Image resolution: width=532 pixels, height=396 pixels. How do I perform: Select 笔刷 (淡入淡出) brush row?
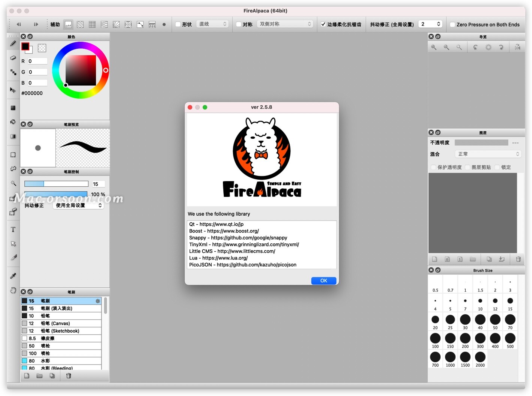61,308
